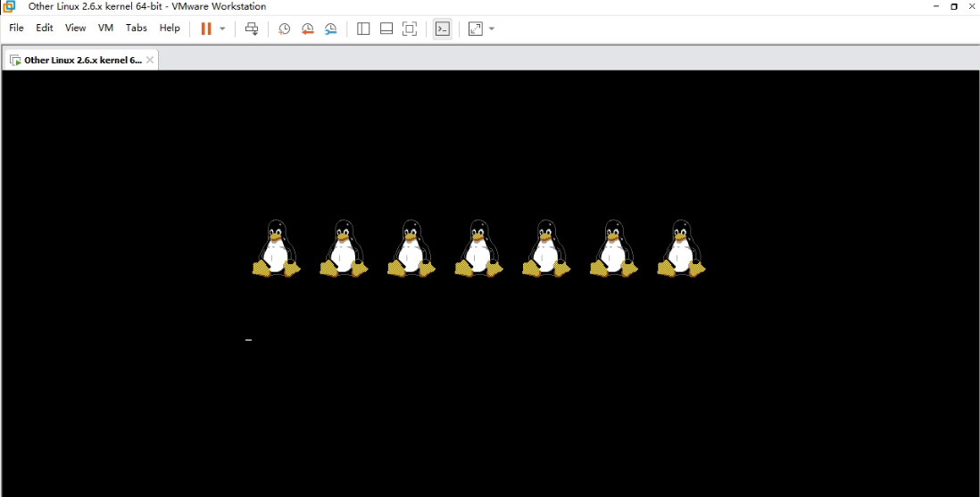This screenshot has width=980, height=497.
Task: Enter full screen mode
Action: coord(410,29)
